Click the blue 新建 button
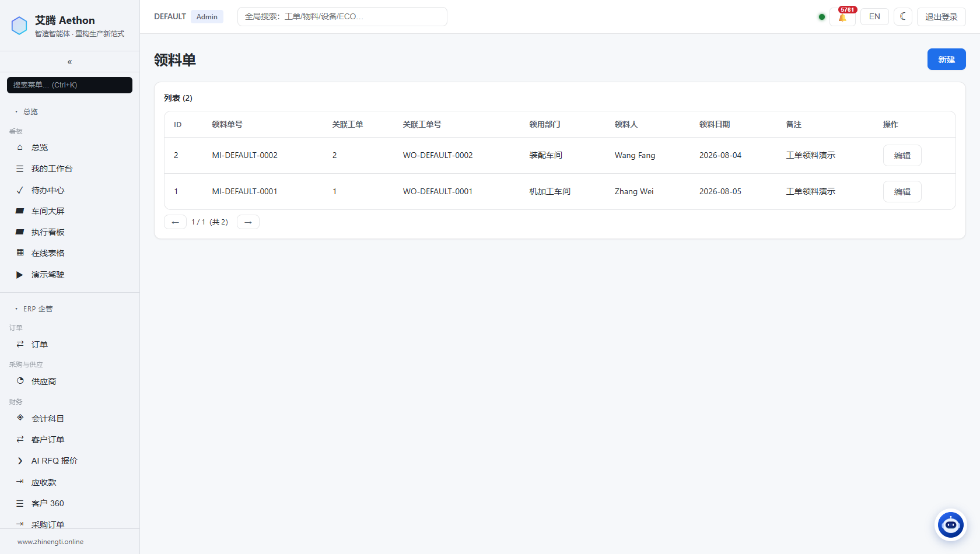The width and height of the screenshot is (980, 554). pyautogui.click(x=946, y=59)
